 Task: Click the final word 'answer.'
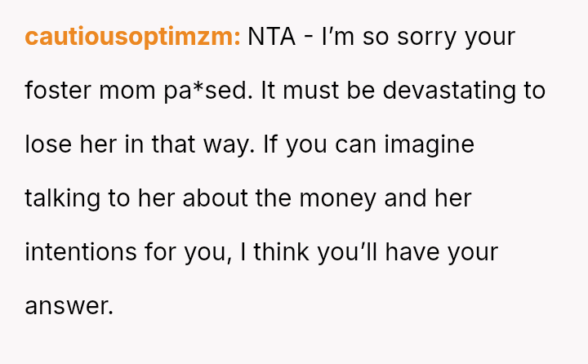[x=69, y=306]
